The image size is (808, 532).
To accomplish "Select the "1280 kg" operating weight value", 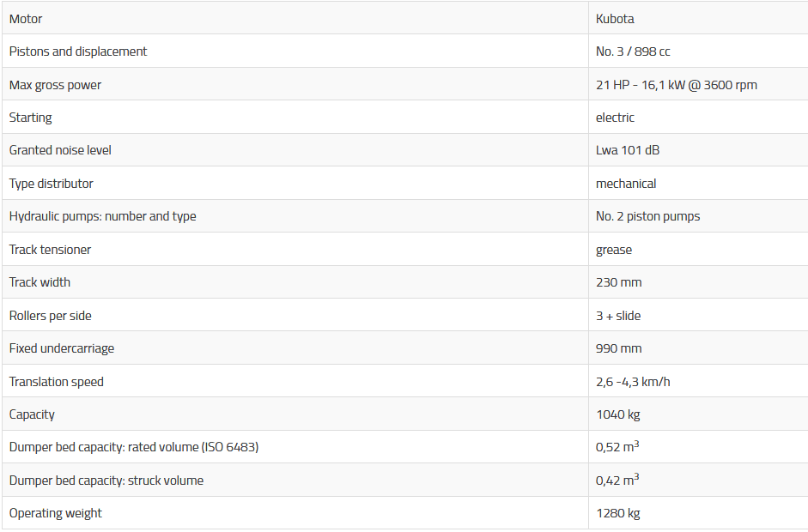I will 618,513.
